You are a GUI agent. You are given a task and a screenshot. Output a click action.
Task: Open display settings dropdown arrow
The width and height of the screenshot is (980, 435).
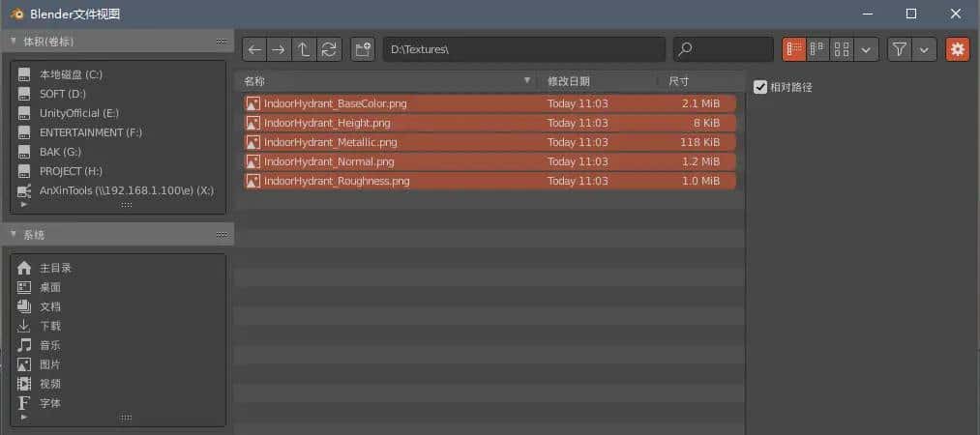866,50
